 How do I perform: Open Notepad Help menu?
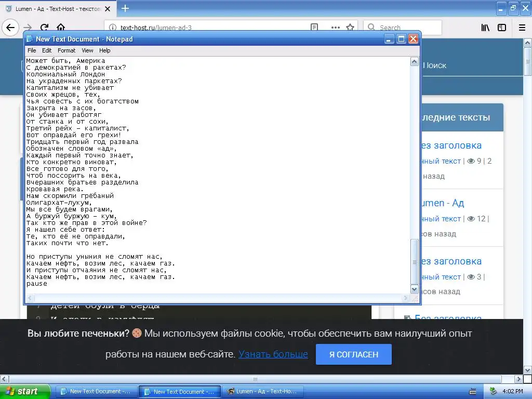[x=105, y=50]
